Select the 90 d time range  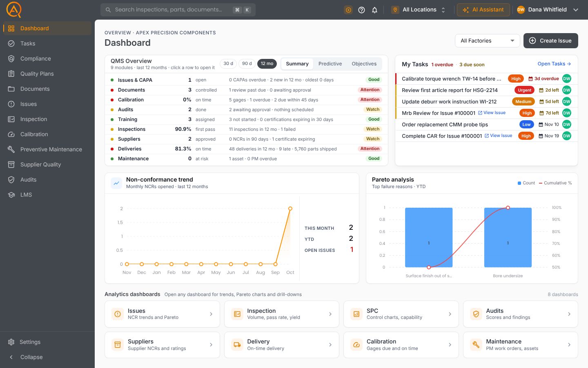pos(247,64)
